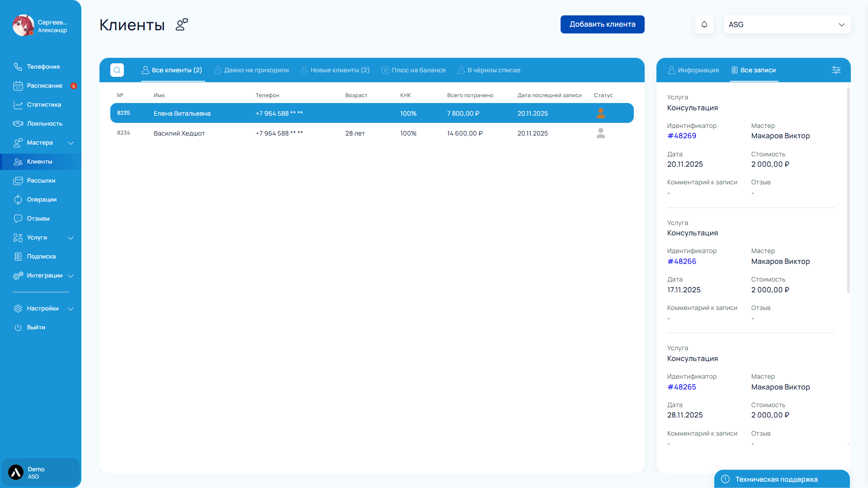This screenshot has height=488, width=868.
Task: Click the search magnifier icon in clients panel
Action: 117,70
